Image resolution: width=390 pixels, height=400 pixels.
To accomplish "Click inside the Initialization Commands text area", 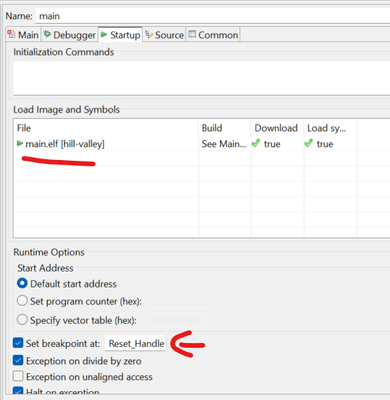I will [201, 78].
